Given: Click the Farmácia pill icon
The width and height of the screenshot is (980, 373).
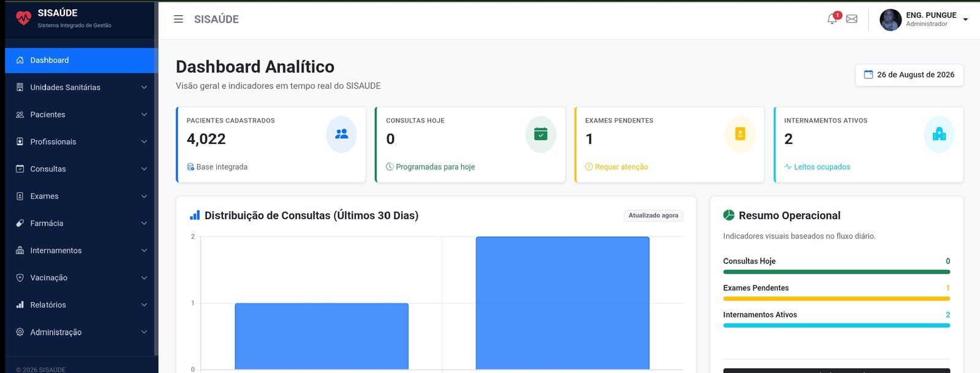Looking at the screenshot, I should [20, 223].
